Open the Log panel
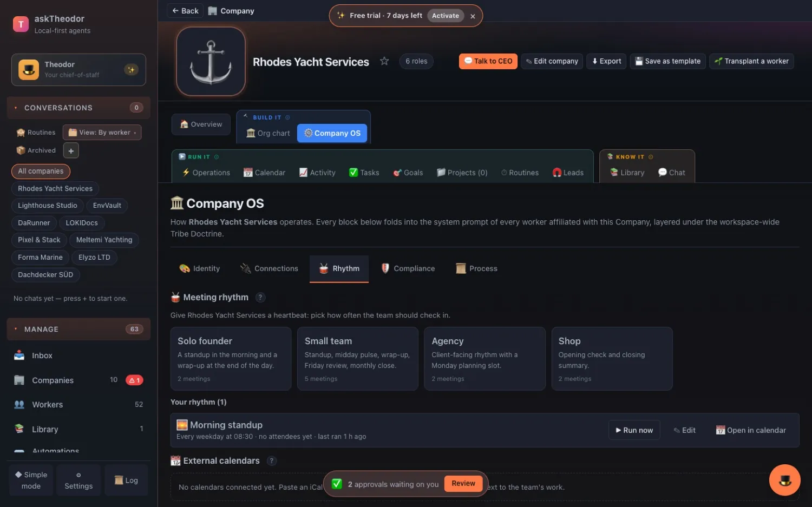The width and height of the screenshot is (812, 507). [126, 480]
